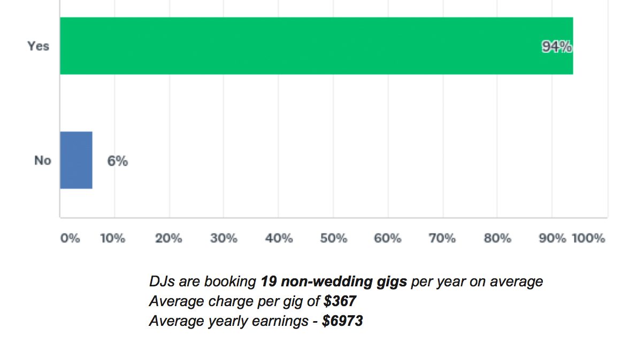Click the 100% axis tick label

(588, 238)
